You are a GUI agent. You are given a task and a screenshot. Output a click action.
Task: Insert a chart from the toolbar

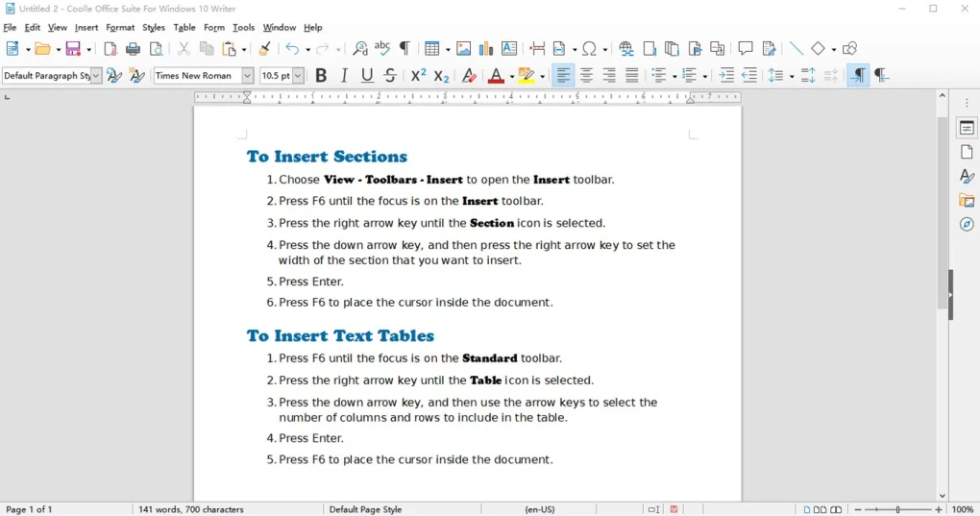486,49
